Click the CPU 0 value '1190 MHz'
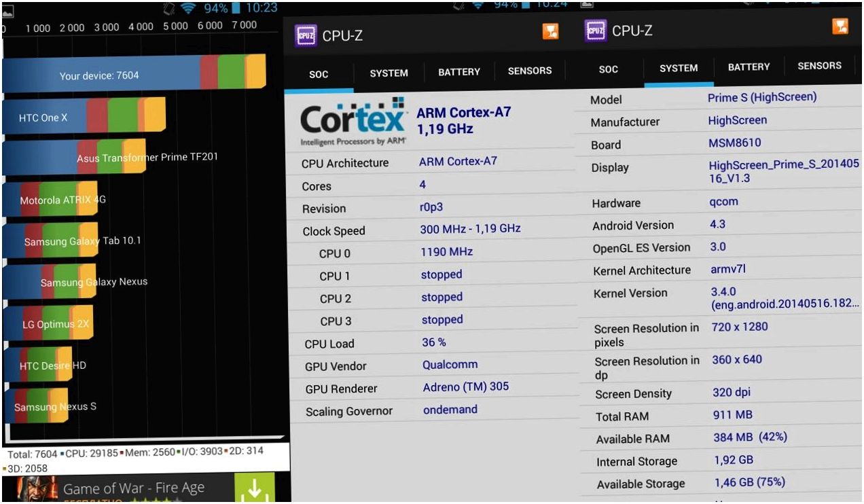 click(x=446, y=252)
